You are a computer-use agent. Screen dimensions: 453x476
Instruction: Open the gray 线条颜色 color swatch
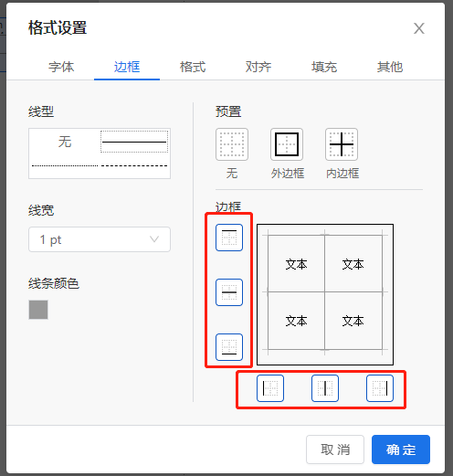pyautogui.click(x=38, y=310)
